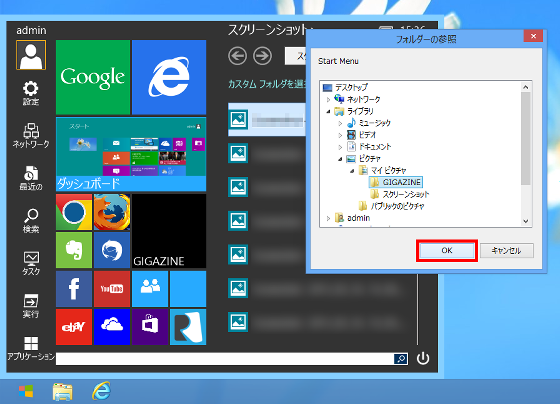
Task: Open Network (ネットワーク) in sidebar
Action: [x=31, y=136]
